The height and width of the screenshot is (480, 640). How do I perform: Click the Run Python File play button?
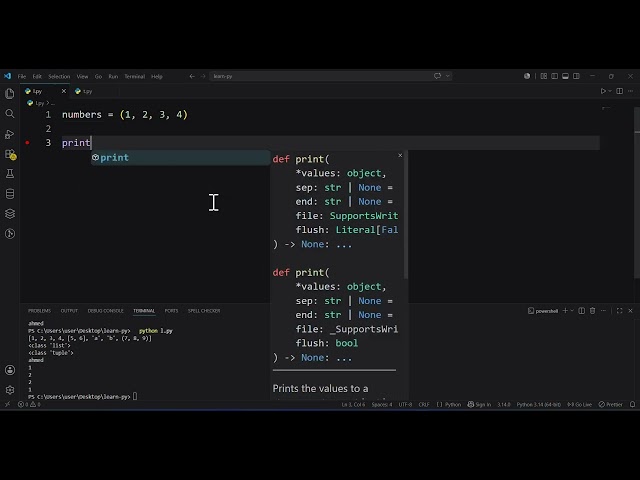pos(603,91)
